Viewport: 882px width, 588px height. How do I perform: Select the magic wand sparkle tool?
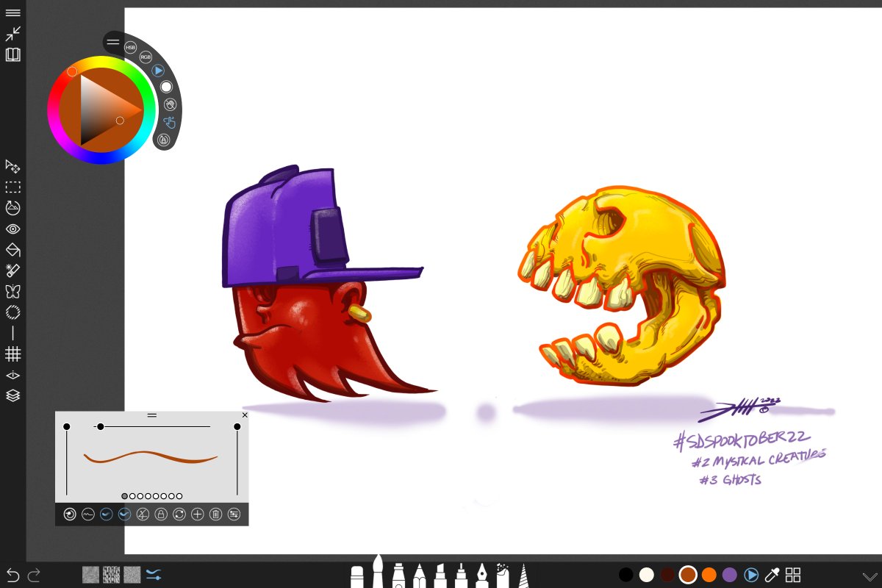12,270
